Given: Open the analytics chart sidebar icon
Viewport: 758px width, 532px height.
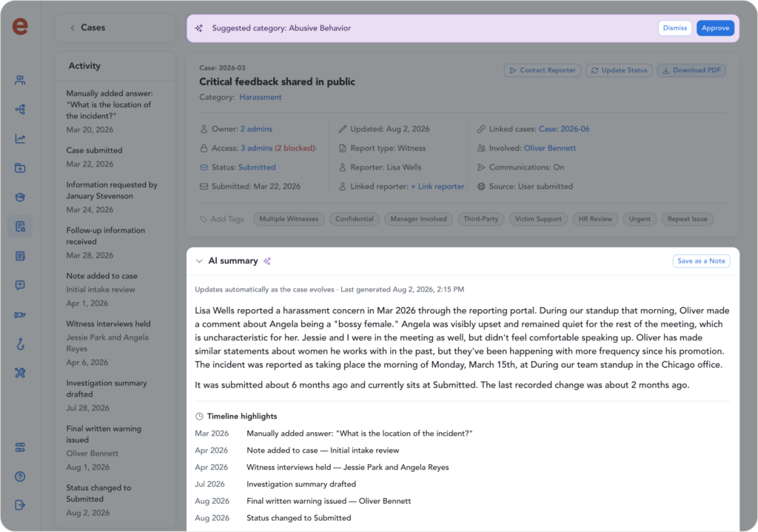Looking at the screenshot, I should [20, 138].
